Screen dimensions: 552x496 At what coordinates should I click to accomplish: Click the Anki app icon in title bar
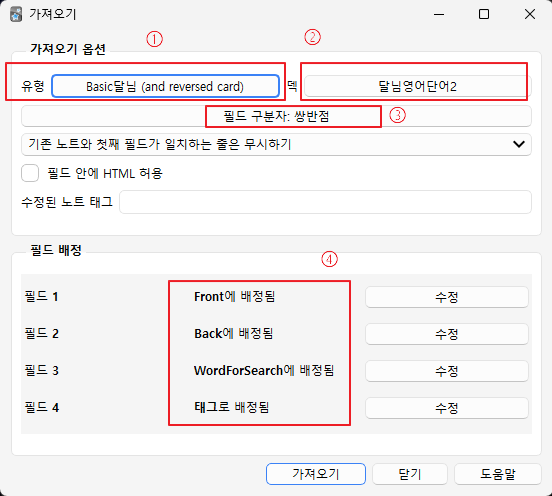[16, 14]
